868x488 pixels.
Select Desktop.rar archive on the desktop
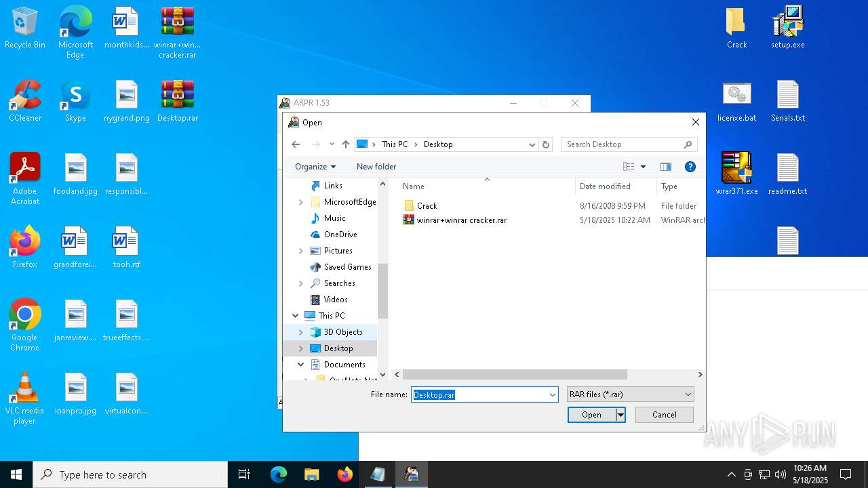tap(178, 102)
